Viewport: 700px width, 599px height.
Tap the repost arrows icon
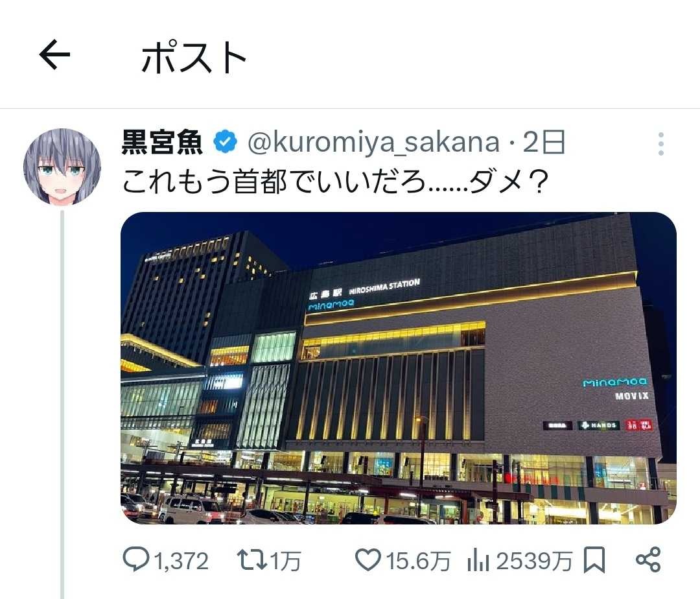click(x=251, y=560)
